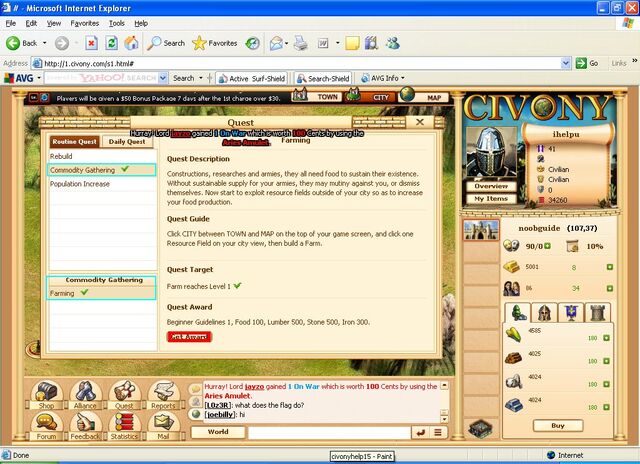Click the send chat arrow button
Viewport: 640px width, 464px height.
tap(420, 432)
